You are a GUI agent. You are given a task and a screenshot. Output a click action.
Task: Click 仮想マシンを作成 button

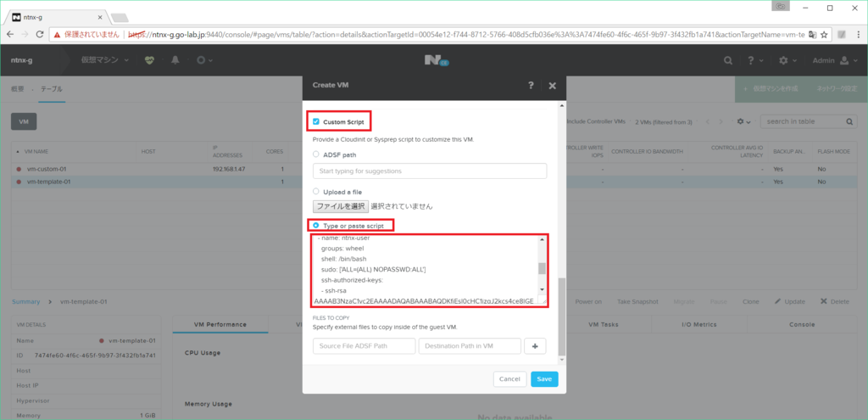click(x=773, y=88)
